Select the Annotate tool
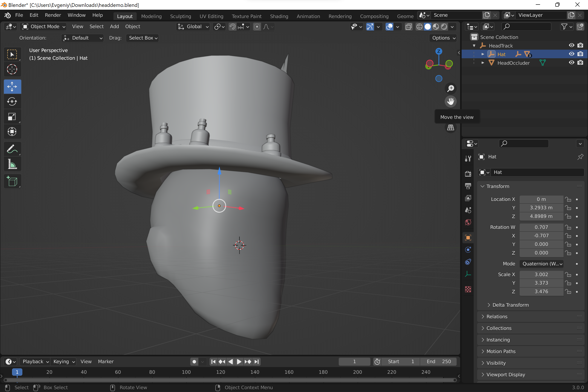The image size is (588, 392). (12, 149)
